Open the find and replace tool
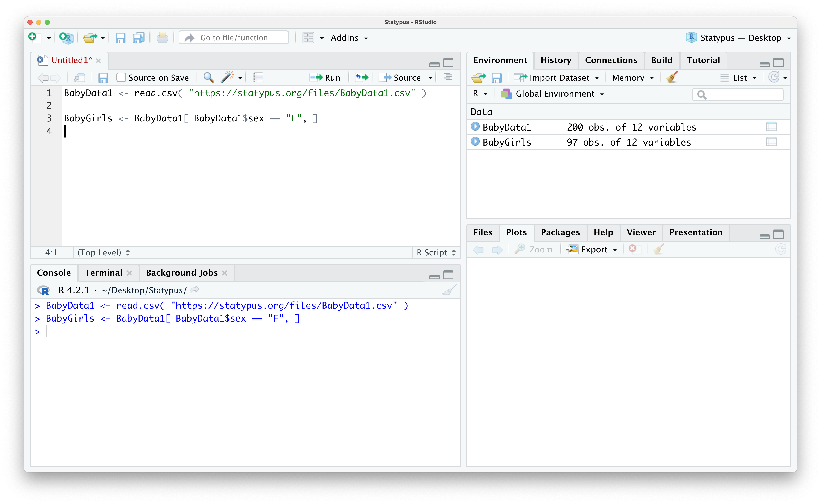Screen dimensions: 821x504 pyautogui.click(x=208, y=77)
